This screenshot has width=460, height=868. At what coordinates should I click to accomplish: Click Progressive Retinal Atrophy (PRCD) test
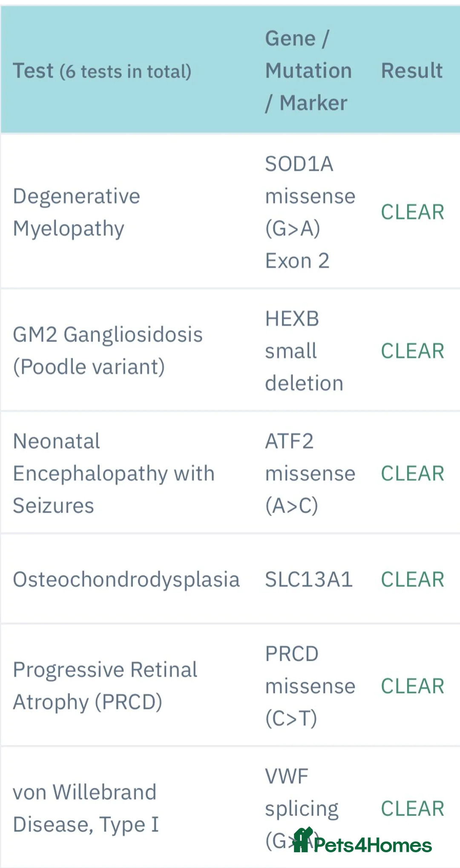(x=105, y=686)
